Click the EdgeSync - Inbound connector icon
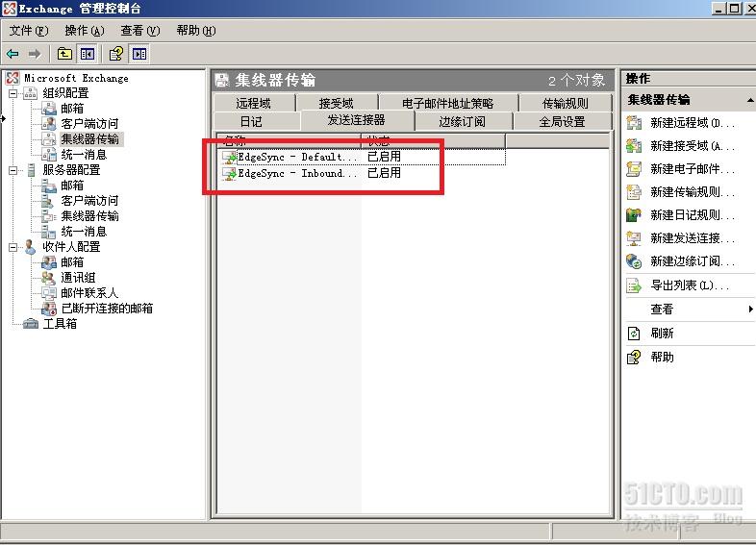Image resolution: width=756 pixels, height=545 pixels. coord(229,173)
